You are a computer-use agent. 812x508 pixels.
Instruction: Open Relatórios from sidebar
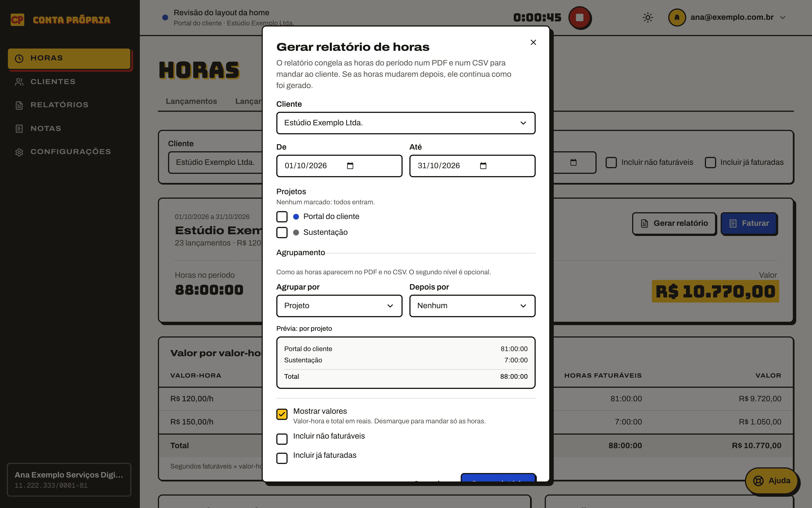[x=69, y=105]
